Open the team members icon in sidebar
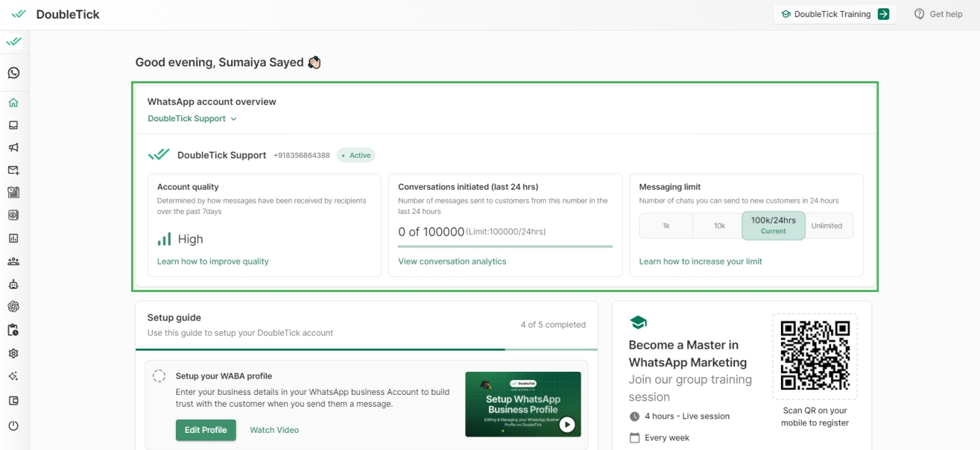The image size is (980, 450). [13, 262]
